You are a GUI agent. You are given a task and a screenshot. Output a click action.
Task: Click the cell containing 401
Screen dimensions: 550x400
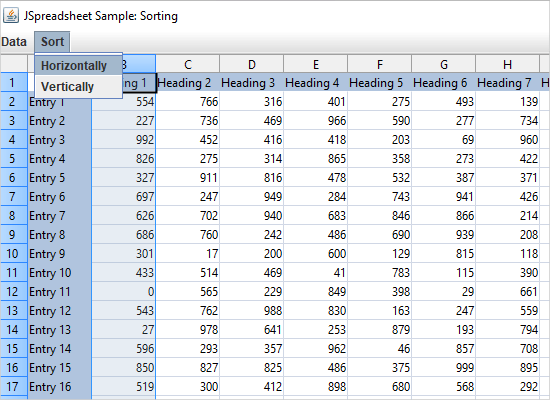[316, 102]
